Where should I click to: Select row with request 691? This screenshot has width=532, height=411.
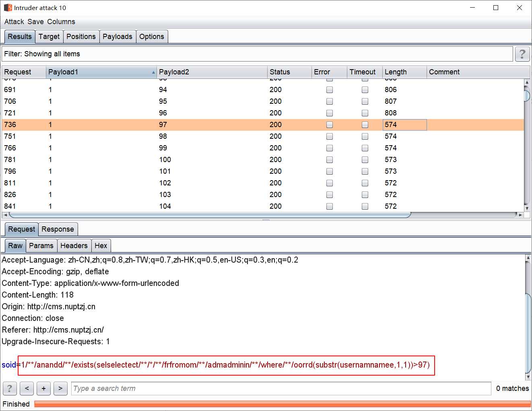[x=263, y=90]
